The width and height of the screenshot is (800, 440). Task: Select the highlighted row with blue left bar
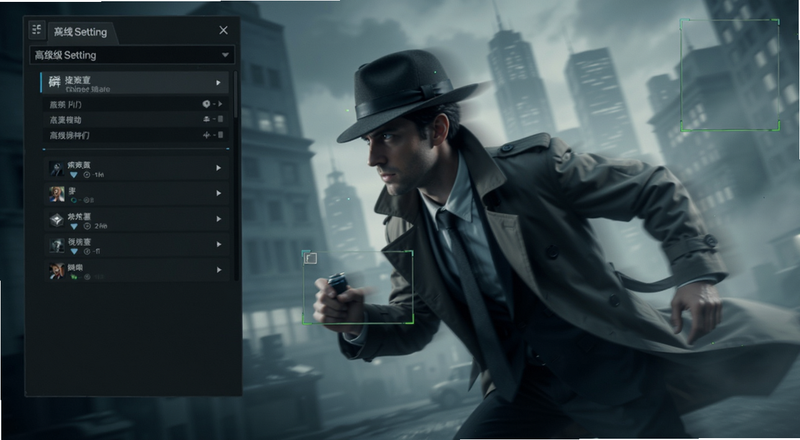tap(135, 83)
